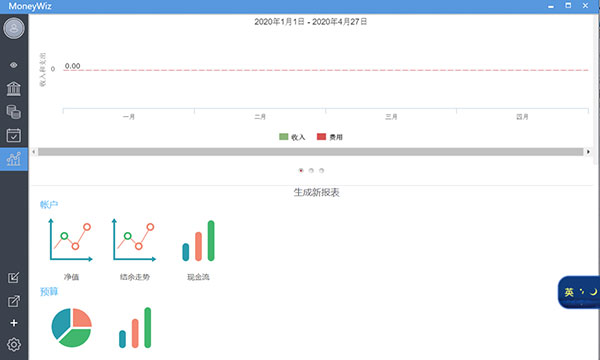Select the Reports chart icon
This screenshot has width=600, height=360.
pyautogui.click(x=14, y=159)
